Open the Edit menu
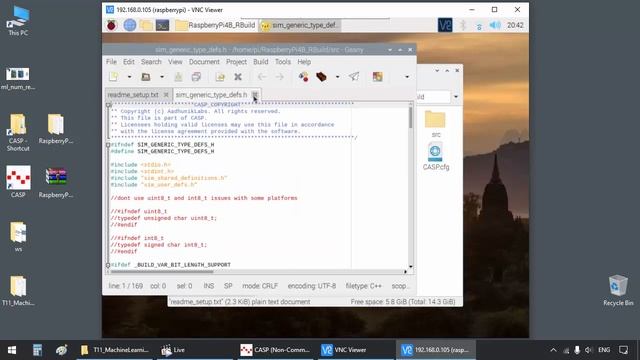The width and height of the screenshot is (640, 360). (129, 62)
